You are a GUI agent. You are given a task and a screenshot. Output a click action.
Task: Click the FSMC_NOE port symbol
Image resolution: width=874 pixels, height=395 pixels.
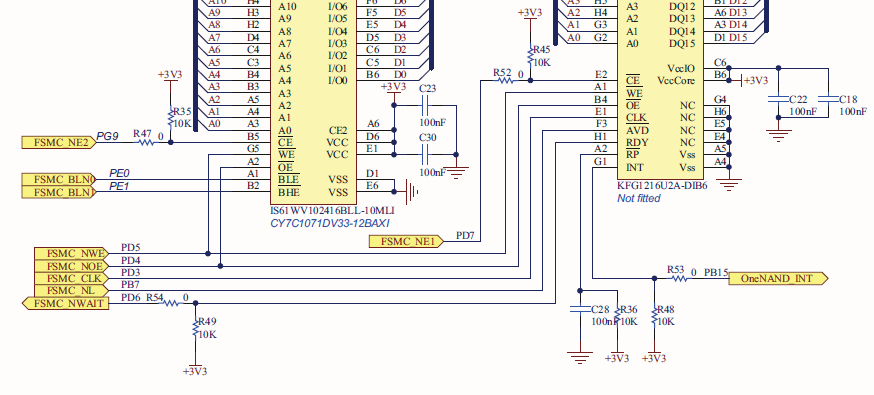point(72,266)
